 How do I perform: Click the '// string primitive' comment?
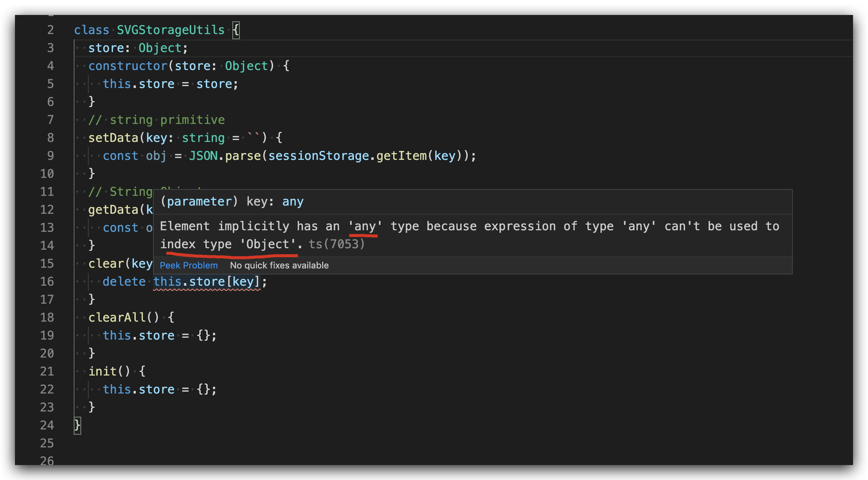click(x=156, y=120)
